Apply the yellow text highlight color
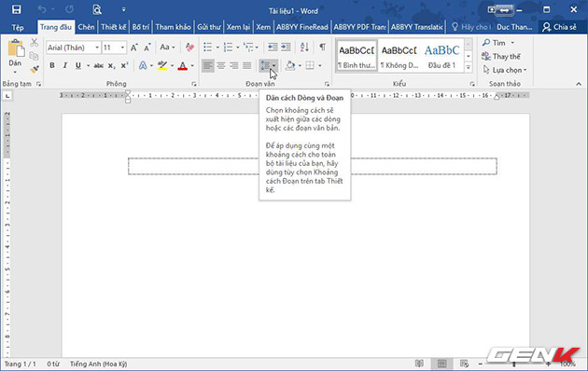The image size is (588, 371). coord(162,65)
